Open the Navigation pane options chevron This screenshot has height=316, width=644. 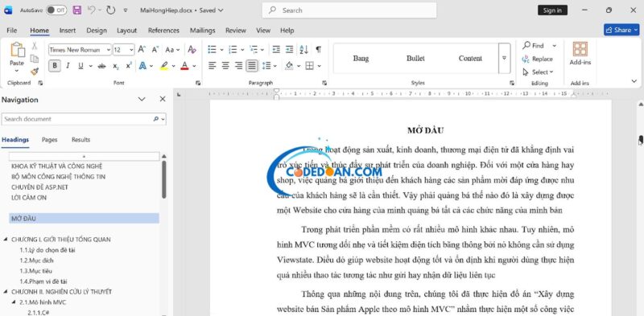pos(142,100)
